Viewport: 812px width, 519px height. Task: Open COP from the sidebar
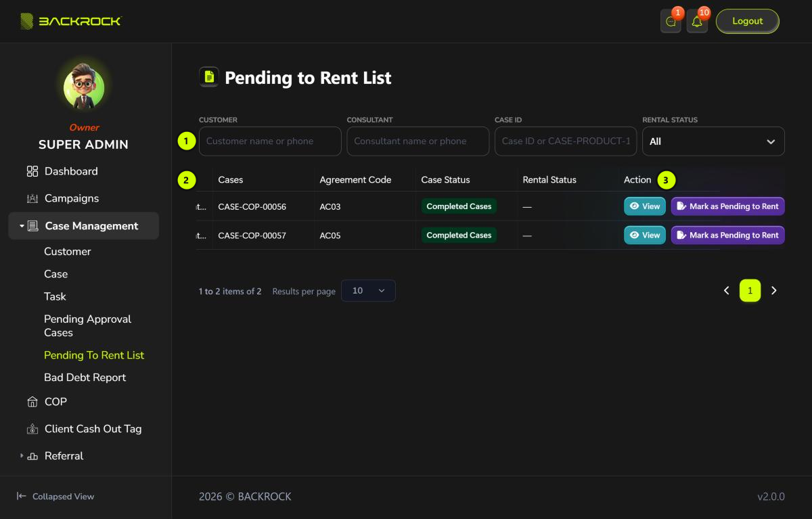click(55, 402)
